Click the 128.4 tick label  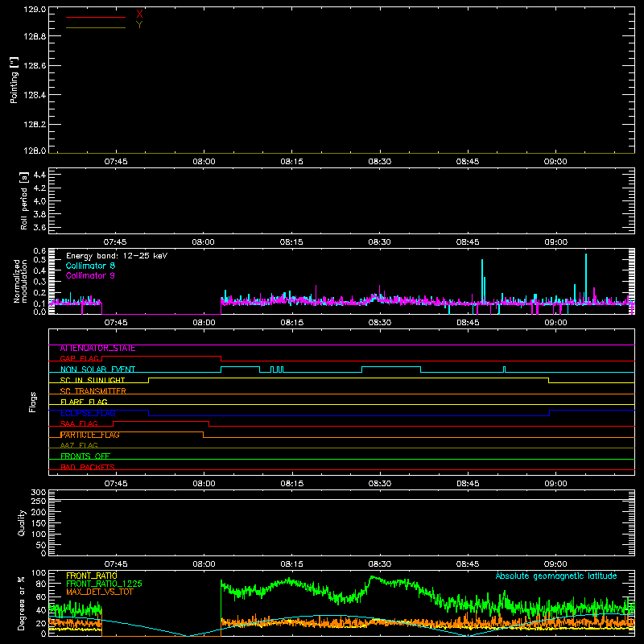(35, 95)
